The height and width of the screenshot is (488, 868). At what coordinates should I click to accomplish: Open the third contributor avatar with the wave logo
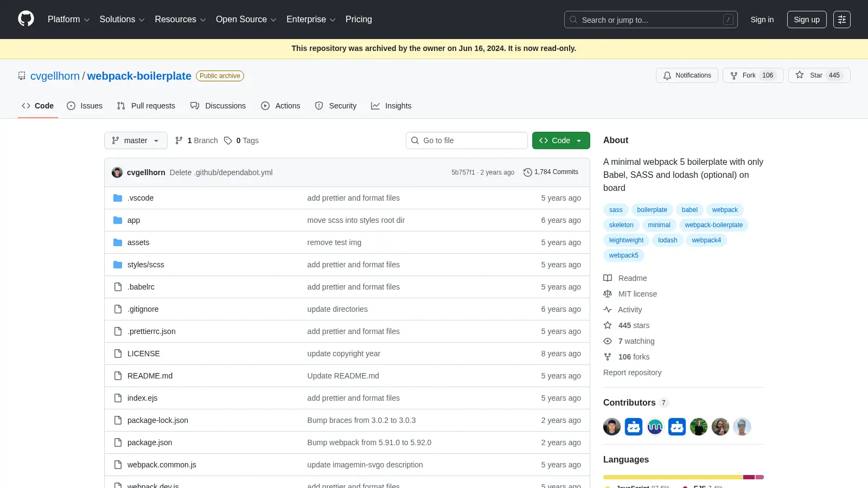coord(655,427)
